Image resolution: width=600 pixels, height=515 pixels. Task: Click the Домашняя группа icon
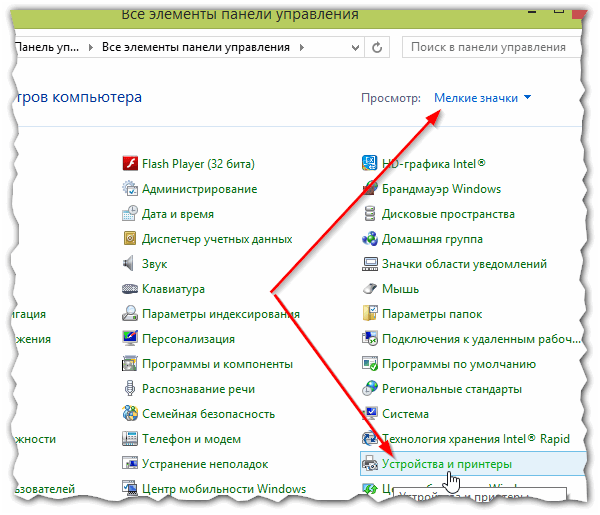click(370, 239)
